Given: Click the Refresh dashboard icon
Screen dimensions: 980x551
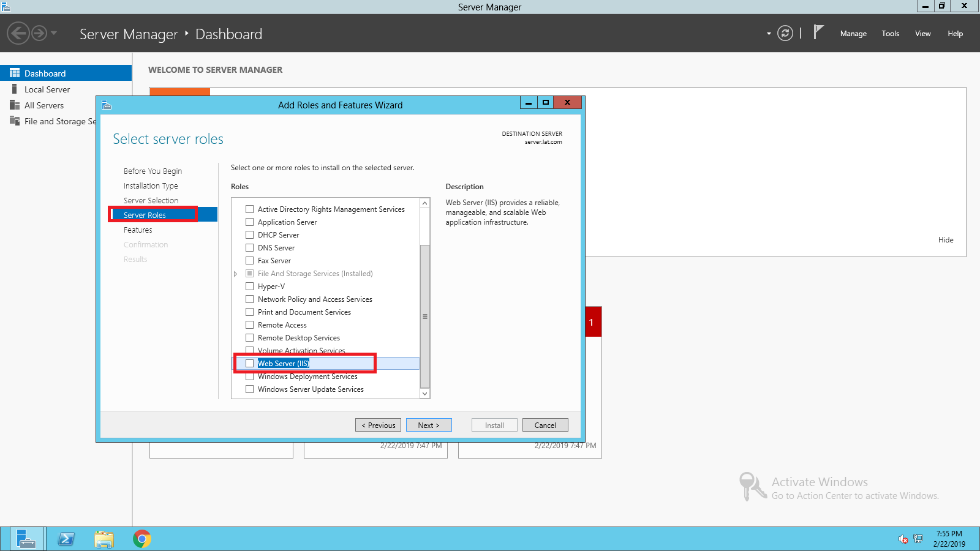Looking at the screenshot, I should (785, 33).
